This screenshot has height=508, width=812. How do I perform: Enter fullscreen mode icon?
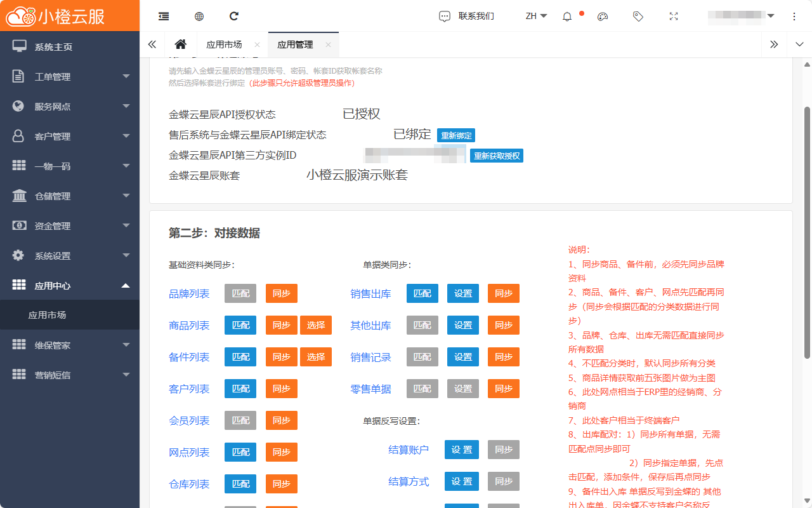[674, 17]
